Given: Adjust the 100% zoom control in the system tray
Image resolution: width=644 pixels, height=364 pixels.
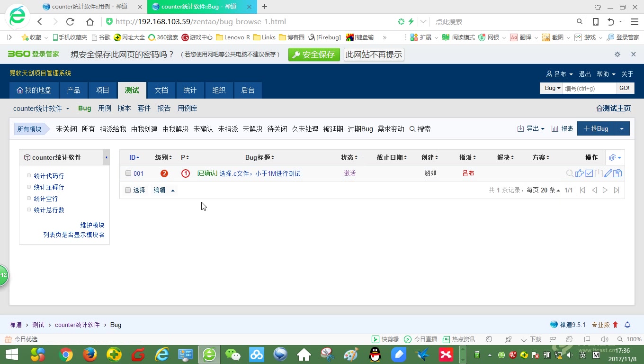Looking at the screenshot, I should pos(629,339).
